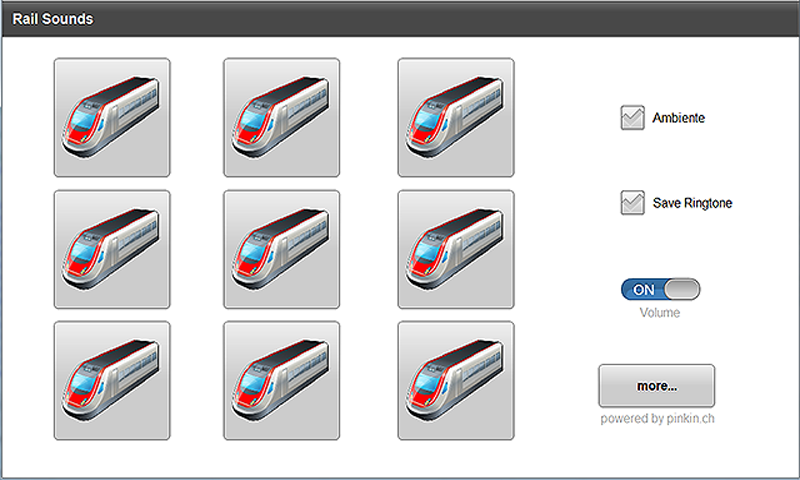Play the bottom-middle train sound button
The width and height of the screenshot is (800, 480).
click(282, 381)
